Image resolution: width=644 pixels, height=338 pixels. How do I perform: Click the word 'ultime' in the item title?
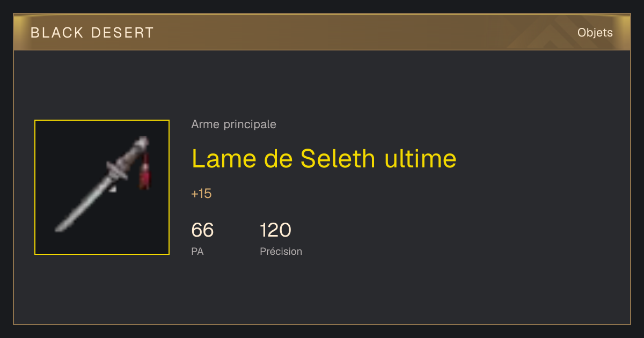(420, 158)
